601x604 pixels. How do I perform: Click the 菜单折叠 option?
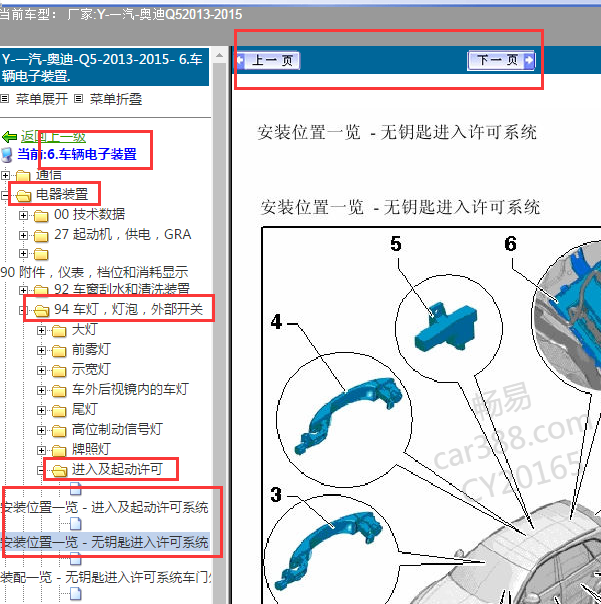[116, 99]
